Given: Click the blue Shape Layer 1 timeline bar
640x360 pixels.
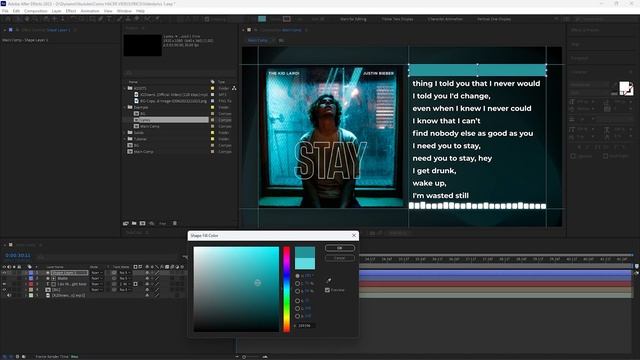Looking at the screenshot, I should pyautogui.click(x=495, y=272).
